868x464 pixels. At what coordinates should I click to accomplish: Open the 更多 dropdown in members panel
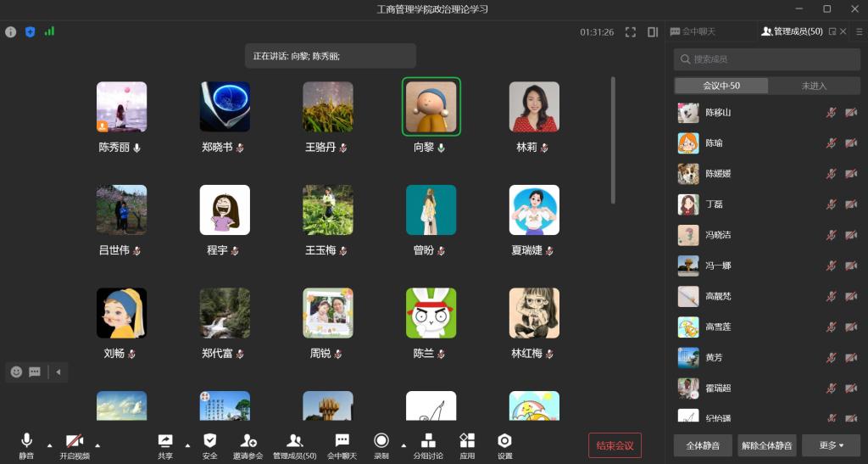point(831,445)
